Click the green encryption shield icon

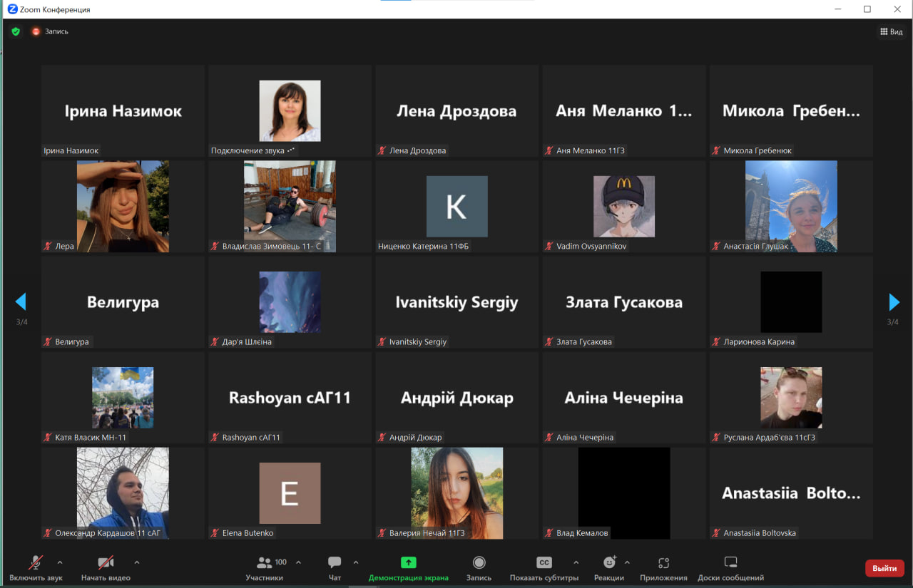[x=16, y=31]
